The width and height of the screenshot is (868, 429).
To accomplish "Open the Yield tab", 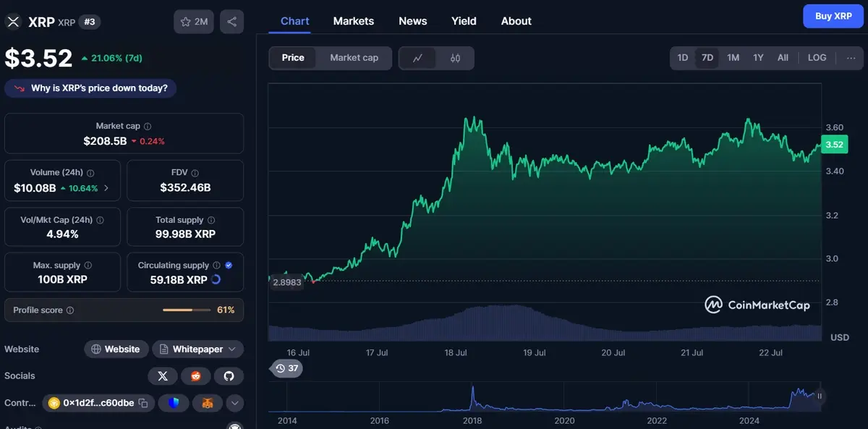I will tap(464, 21).
